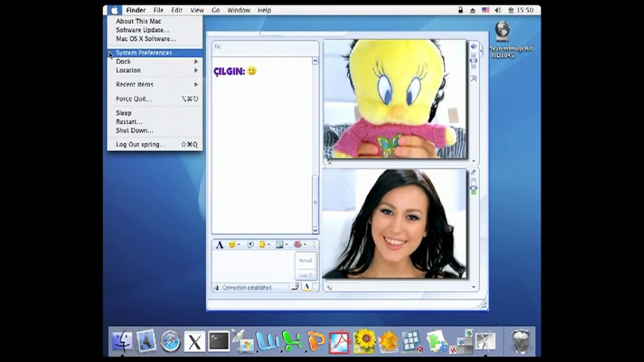
Task: Open Terminal from the Dock
Action: tap(219, 341)
